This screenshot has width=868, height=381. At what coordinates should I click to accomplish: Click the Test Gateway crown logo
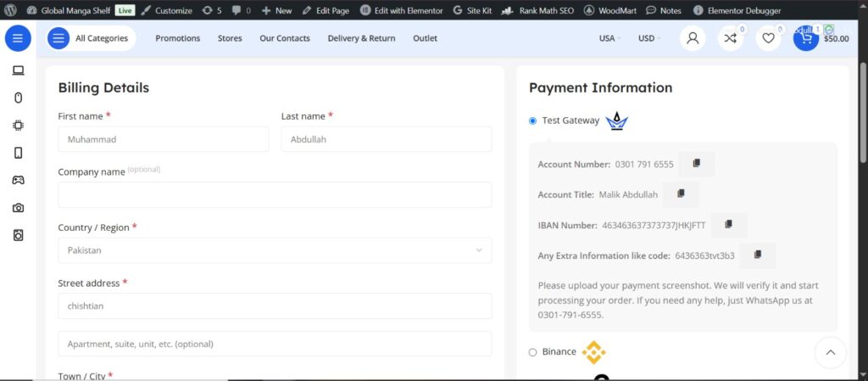pyautogui.click(x=617, y=120)
